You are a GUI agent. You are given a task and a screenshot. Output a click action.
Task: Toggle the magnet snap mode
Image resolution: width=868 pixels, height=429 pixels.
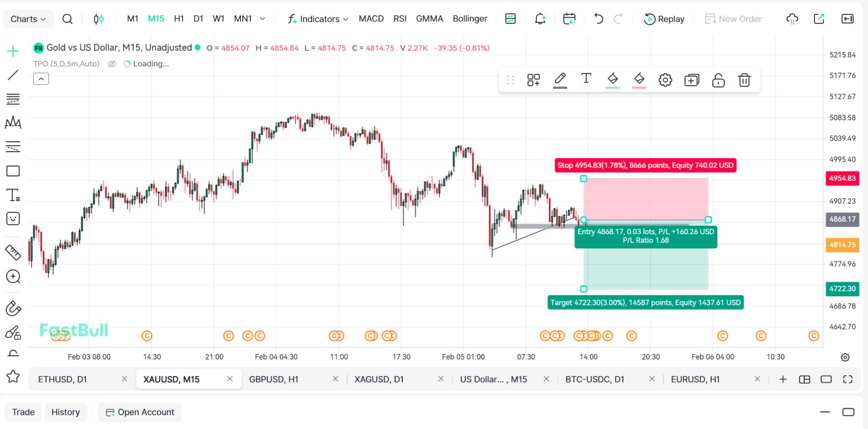[13, 309]
